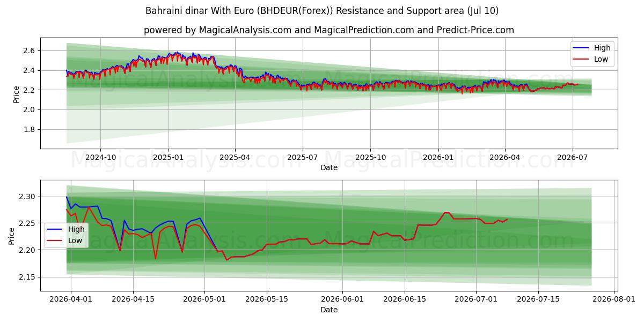Select the bottom chart 'Date' x-axis label

[329, 310]
